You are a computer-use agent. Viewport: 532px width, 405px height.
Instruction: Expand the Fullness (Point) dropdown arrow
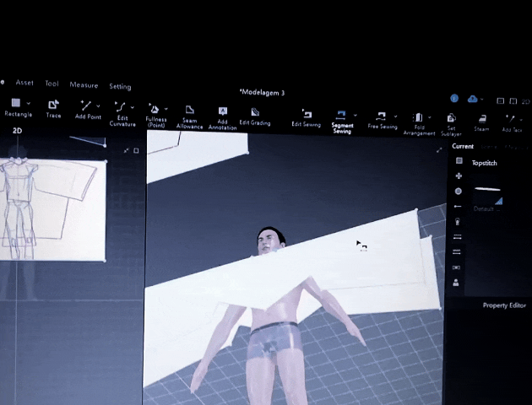[x=166, y=109]
